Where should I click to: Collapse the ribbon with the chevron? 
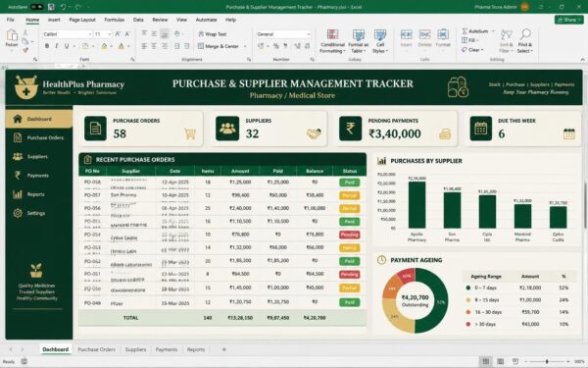pyautogui.click(x=582, y=60)
